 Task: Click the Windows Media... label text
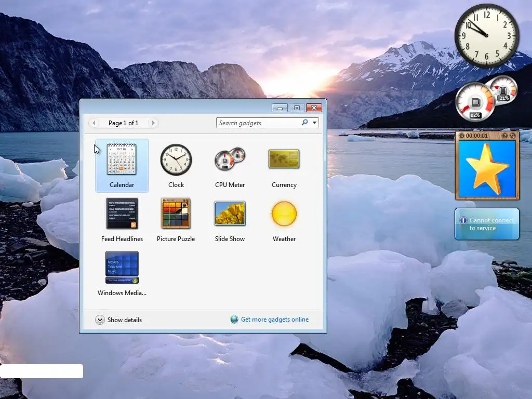pyautogui.click(x=122, y=293)
